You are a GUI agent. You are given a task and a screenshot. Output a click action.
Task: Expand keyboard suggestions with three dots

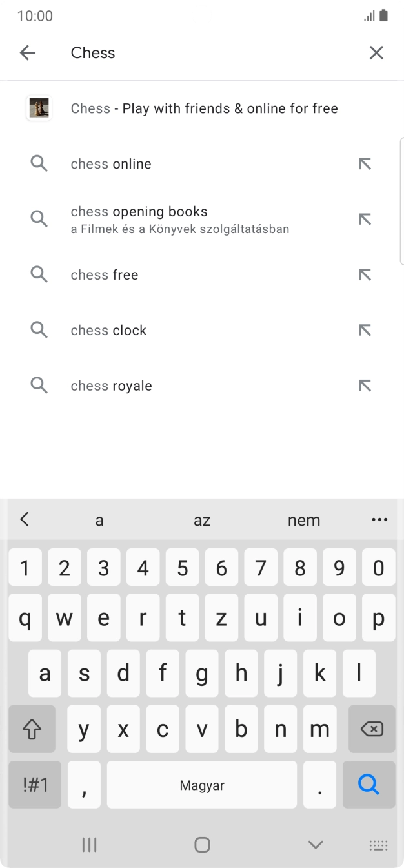pos(379,520)
